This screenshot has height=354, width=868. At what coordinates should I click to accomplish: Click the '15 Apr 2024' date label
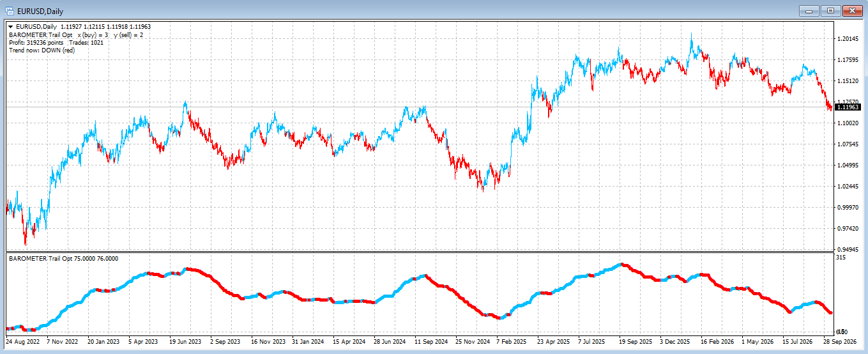click(349, 342)
